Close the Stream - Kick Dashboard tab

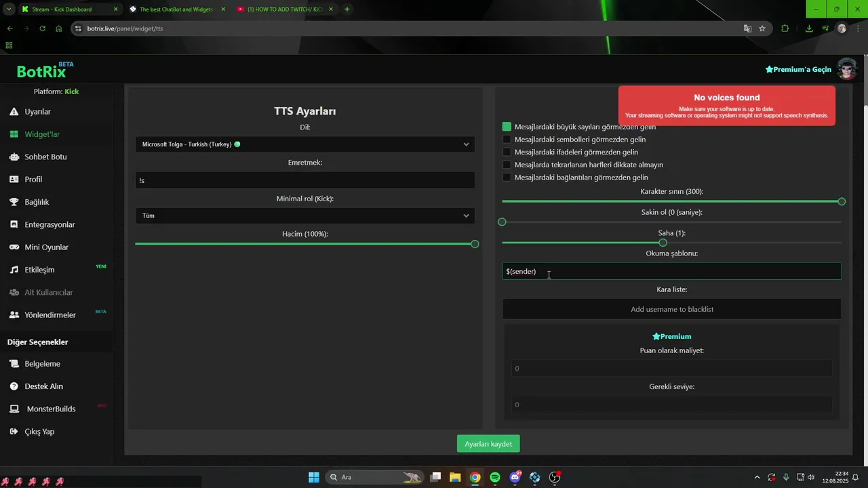[x=115, y=9]
